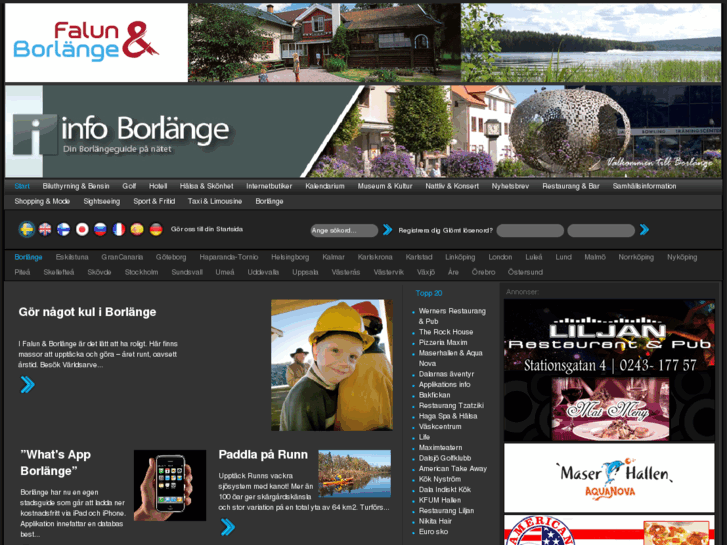
Task: Click 'Gör oss till din Startsida' link
Action: pos(207,229)
